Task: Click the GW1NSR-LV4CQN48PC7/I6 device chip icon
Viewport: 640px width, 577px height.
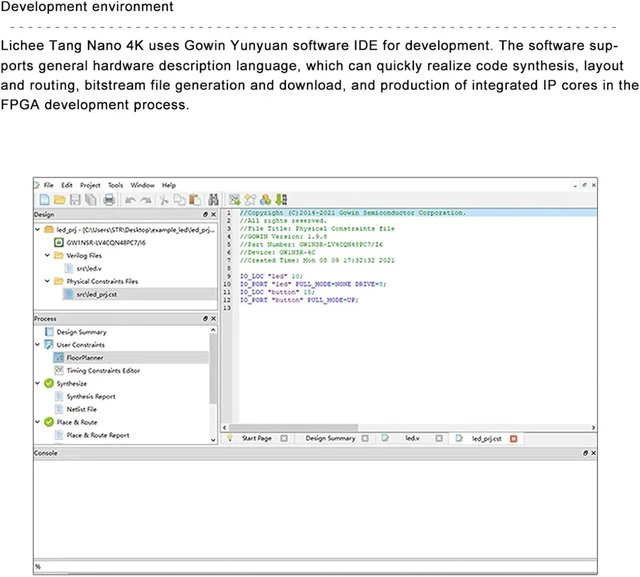Action: click(x=59, y=242)
